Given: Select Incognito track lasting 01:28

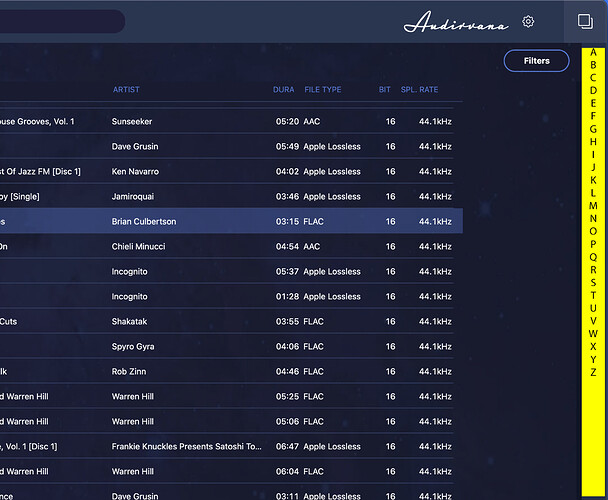Looking at the screenshot, I should click(x=226, y=296).
